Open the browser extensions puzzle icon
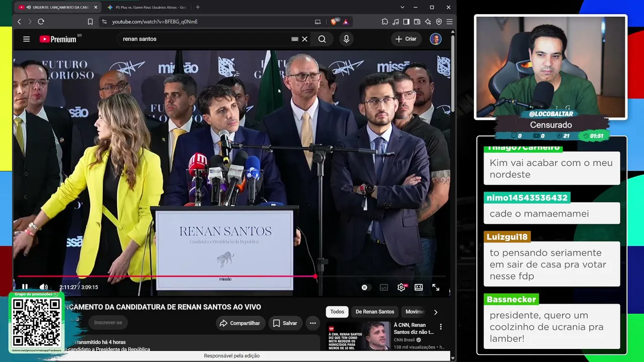 tap(385, 22)
